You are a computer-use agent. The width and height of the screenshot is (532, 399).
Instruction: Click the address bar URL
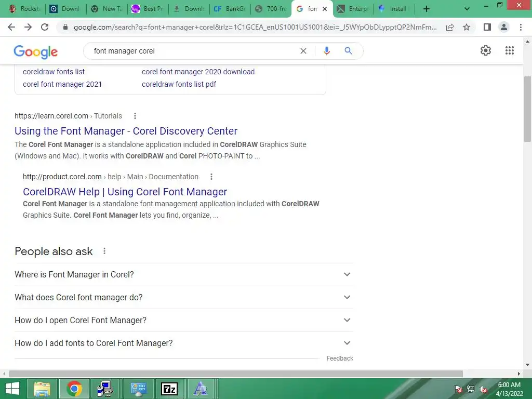tap(255, 27)
